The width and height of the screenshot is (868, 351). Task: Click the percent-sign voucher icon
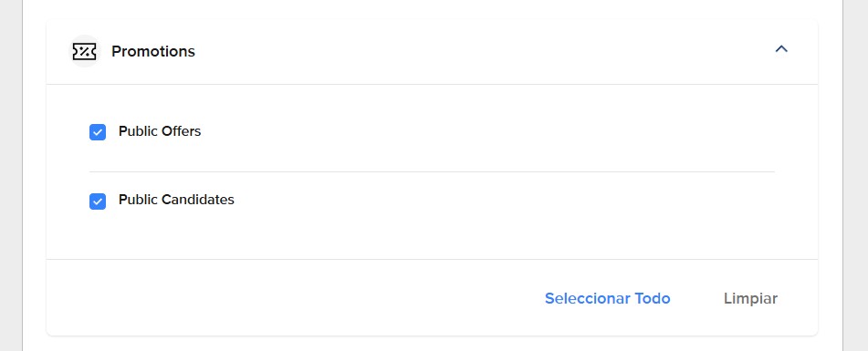(x=84, y=51)
